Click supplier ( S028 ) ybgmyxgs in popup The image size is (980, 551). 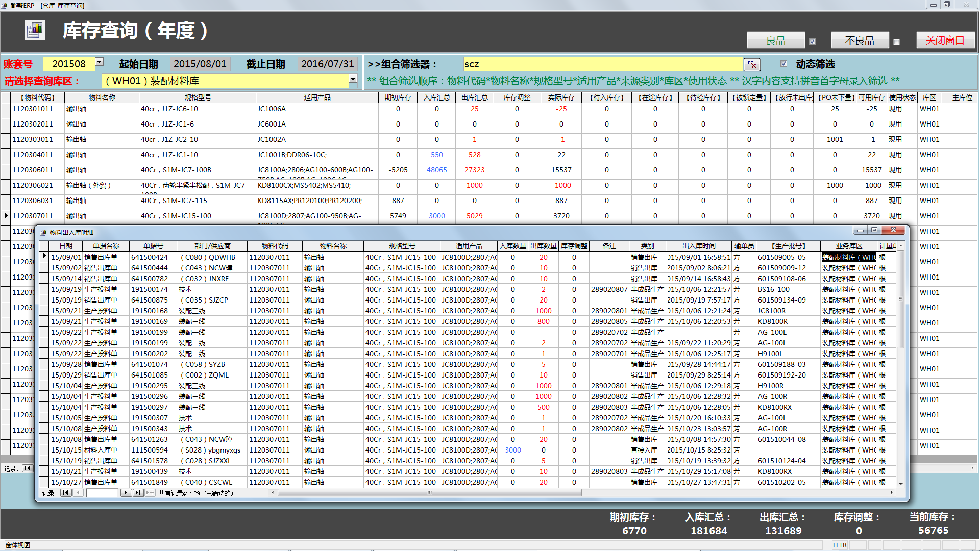[210, 450]
